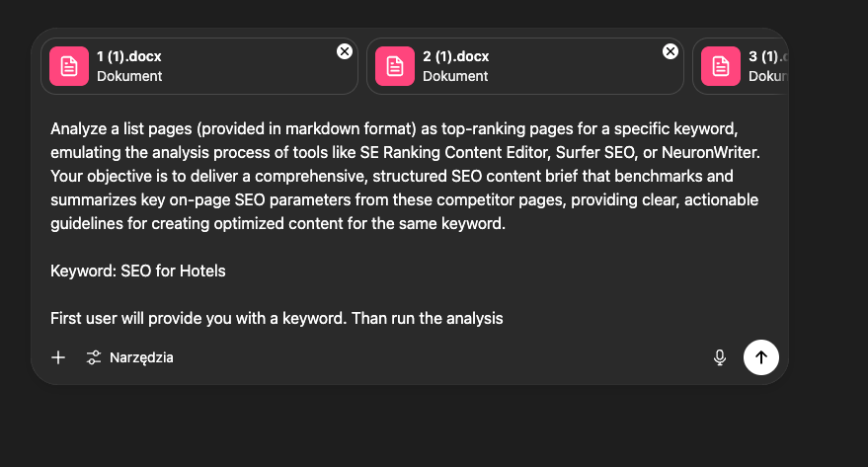Click the Narzędzia sliders icon
868x467 pixels.
tap(94, 357)
